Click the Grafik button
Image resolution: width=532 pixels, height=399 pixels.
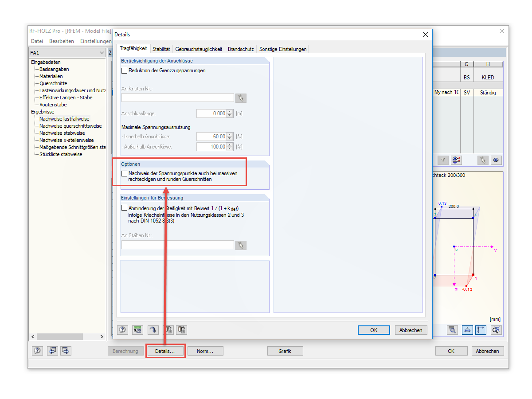coord(285,351)
